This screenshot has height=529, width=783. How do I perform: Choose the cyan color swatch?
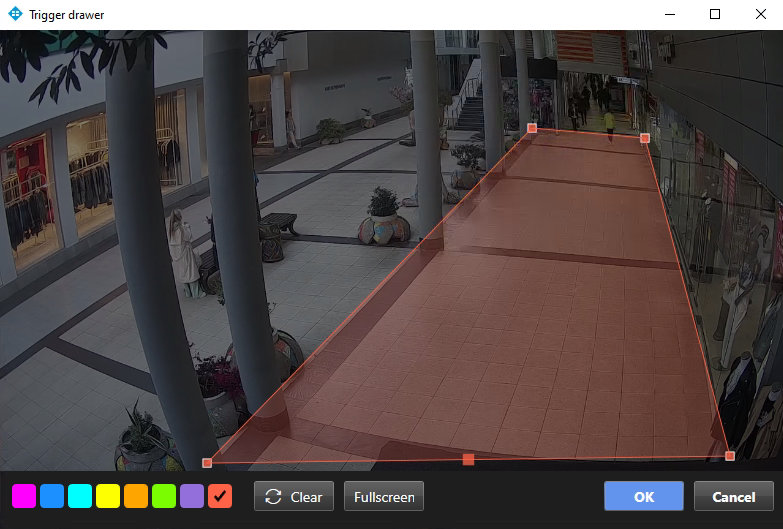(80, 496)
